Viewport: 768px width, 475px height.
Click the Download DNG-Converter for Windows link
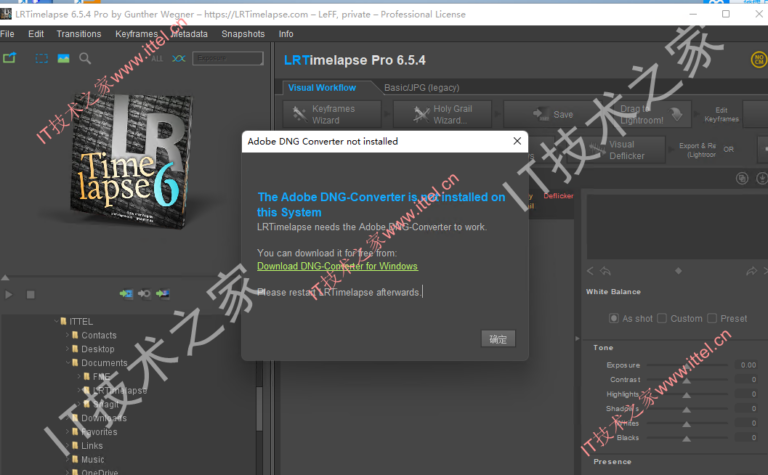coord(337,267)
